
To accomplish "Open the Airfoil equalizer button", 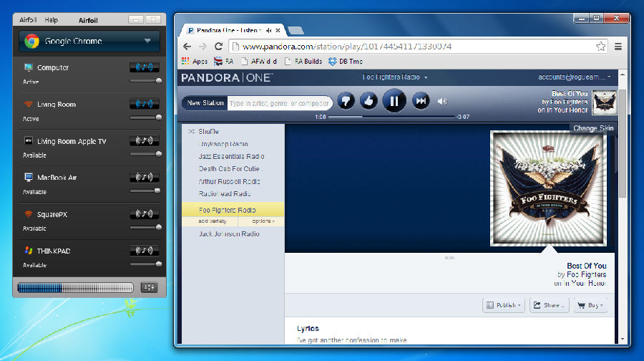I will pyautogui.click(x=149, y=287).
